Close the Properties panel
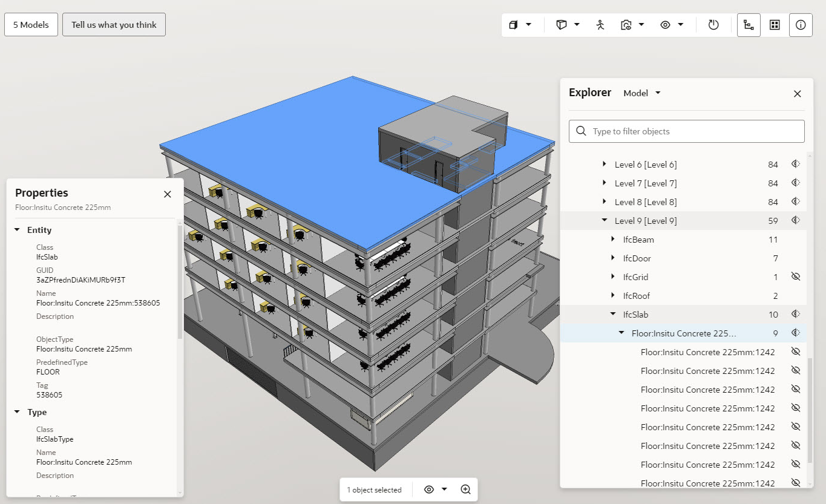This screenshot has width=826, height=504. tap(168, 194)
